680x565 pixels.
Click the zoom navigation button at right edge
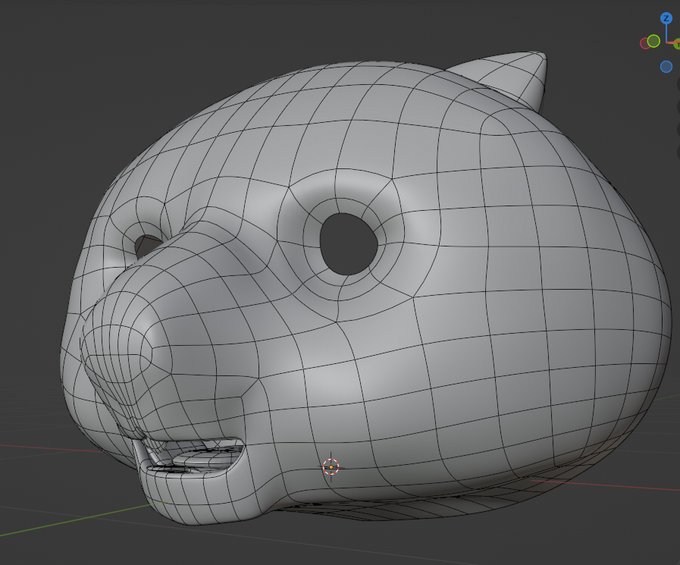point(678,84)
